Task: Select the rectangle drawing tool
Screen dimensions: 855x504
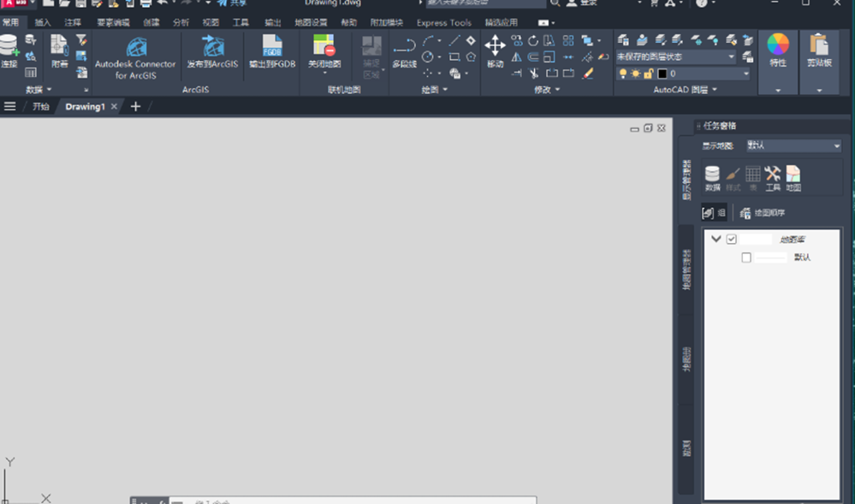Action: click(454, 56)
